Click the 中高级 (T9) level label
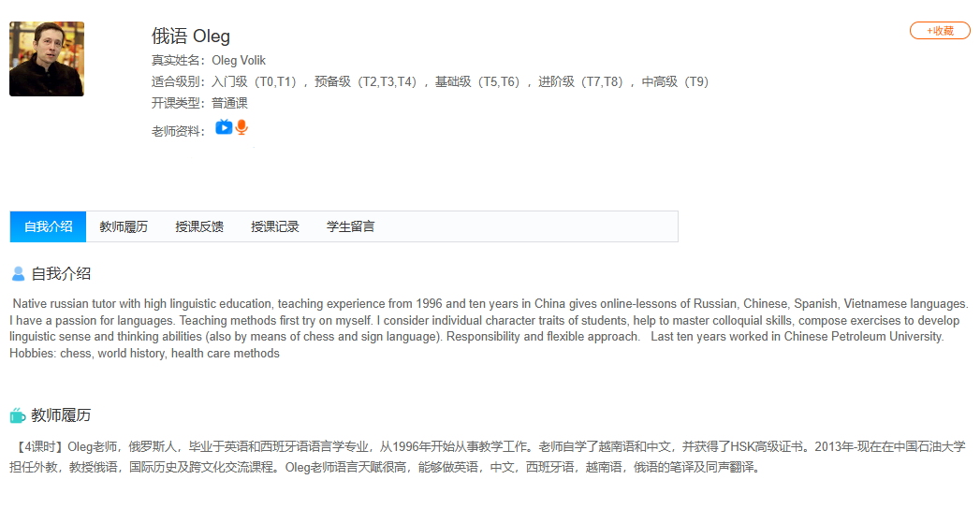 click(x=676, y=81)
